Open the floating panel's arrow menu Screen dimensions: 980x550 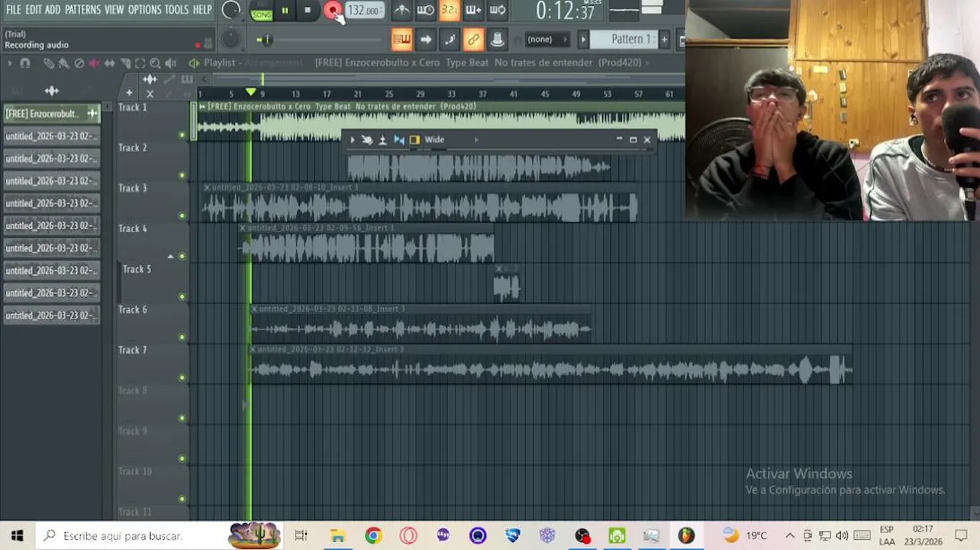click(352, 140)
